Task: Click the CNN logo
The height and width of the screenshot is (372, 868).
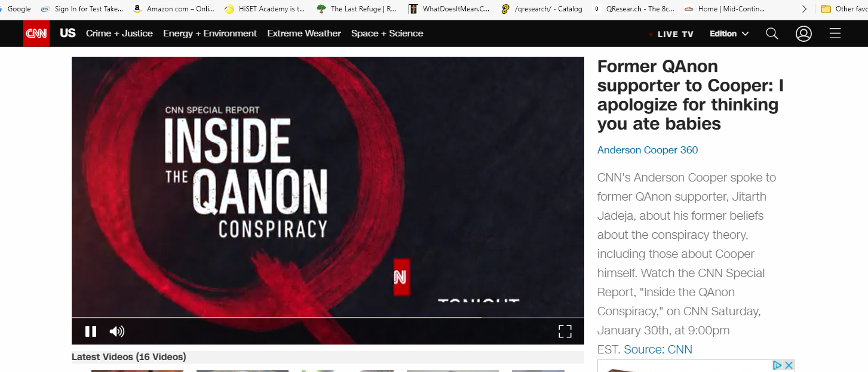Action: (x=36, y=33)
